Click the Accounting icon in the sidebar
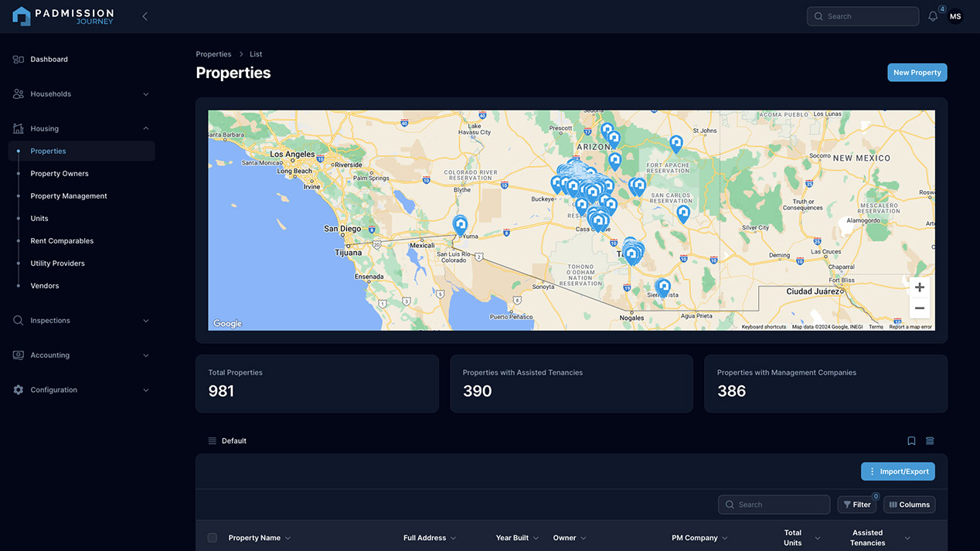The width and height of the screenshot is (980, 551). (x=19, y=355)
